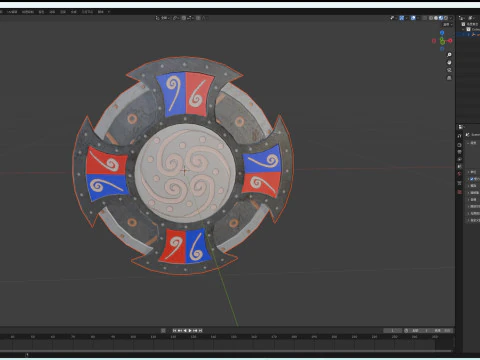Screen dimensions: 480x360
Task: Open the red World properties tab
Action: pos(460,173)
